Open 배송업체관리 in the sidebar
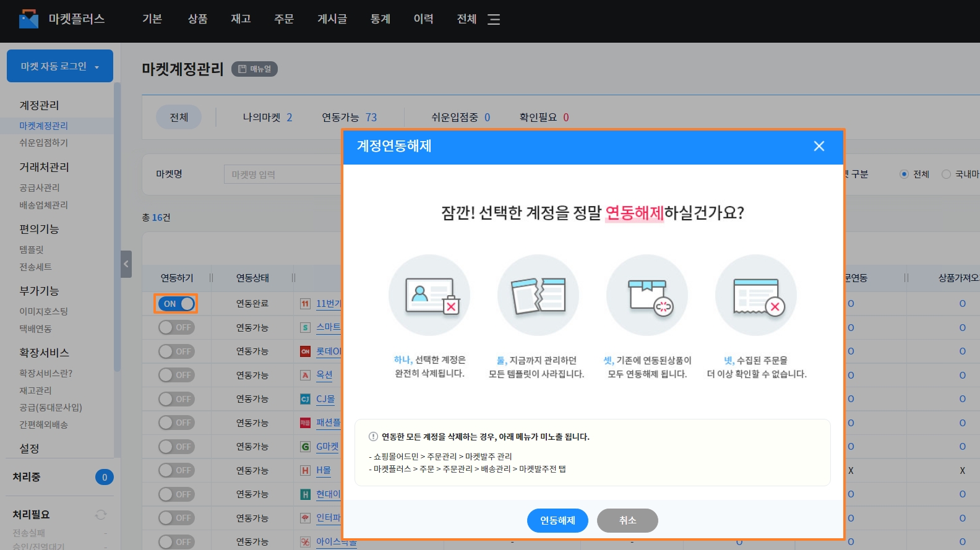 point(43,205)
